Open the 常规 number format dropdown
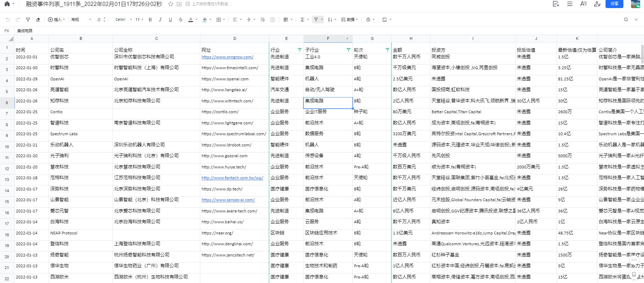This screenshot has height=283, width=644. 81,20
